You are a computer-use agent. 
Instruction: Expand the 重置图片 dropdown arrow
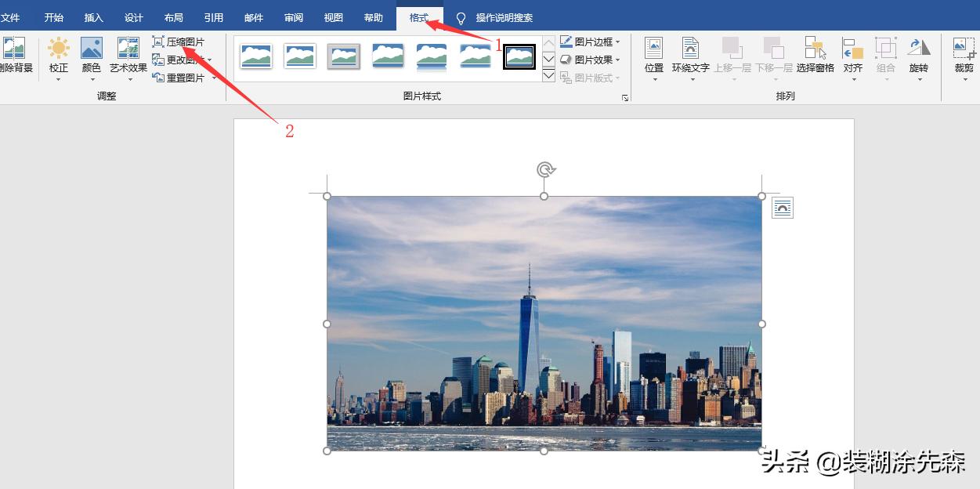pos(213,78)
